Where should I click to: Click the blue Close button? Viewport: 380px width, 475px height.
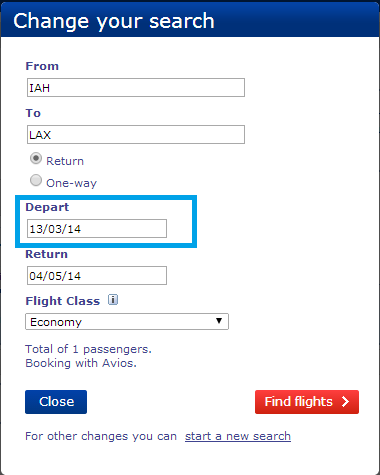coord(56,402)
